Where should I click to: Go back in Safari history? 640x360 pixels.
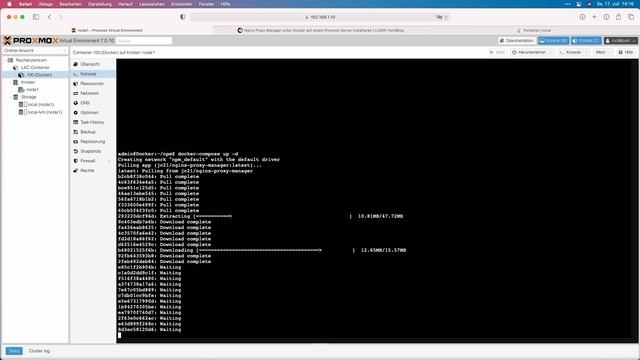coord(49,17)
